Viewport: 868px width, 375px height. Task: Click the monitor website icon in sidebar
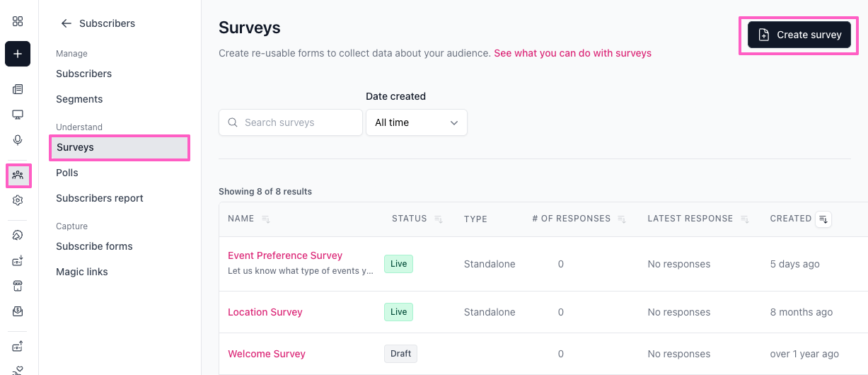18,115
